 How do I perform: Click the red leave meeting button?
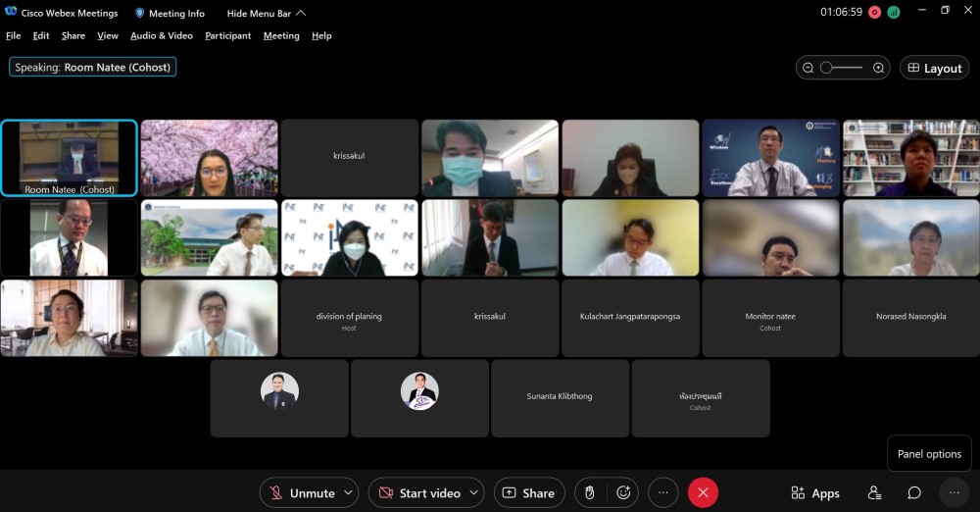click(703, 493)
